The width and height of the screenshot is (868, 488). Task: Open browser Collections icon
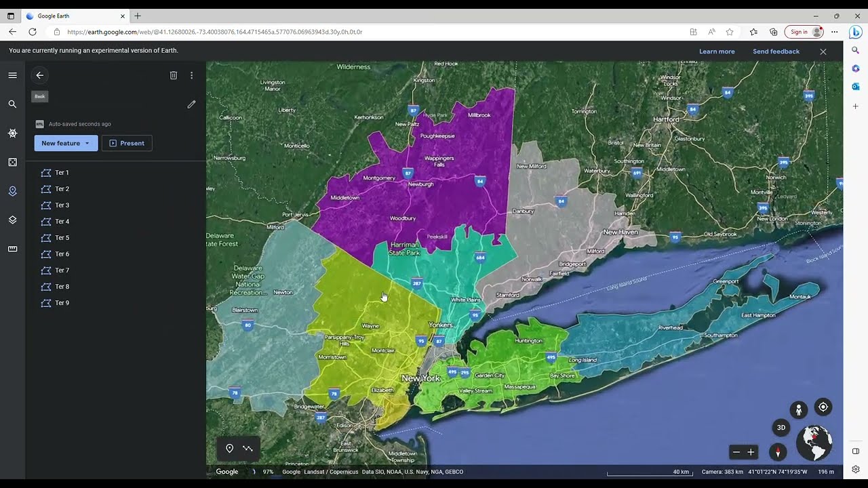[x=774, y=32]
